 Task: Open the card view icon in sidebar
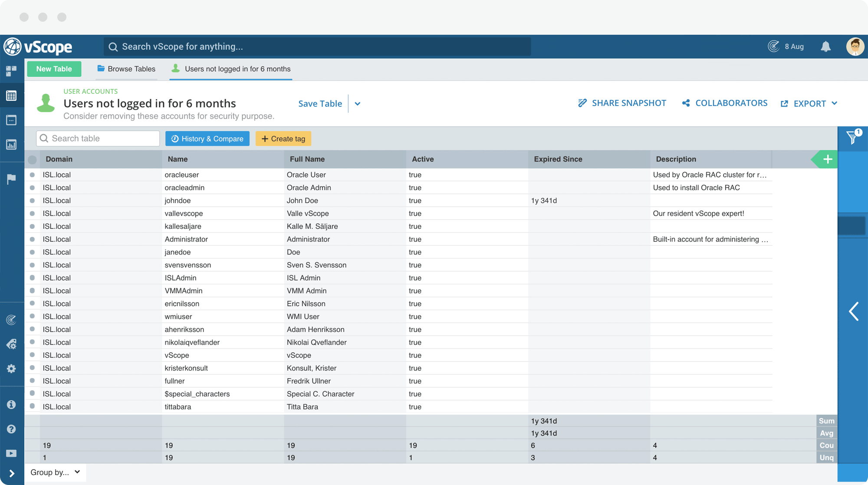(11, 120)
